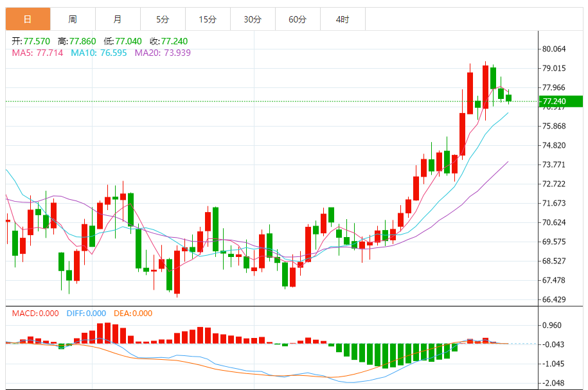The image size is (588, 390).
Task: Click the 66.429 price axis label
Action: 554,299
